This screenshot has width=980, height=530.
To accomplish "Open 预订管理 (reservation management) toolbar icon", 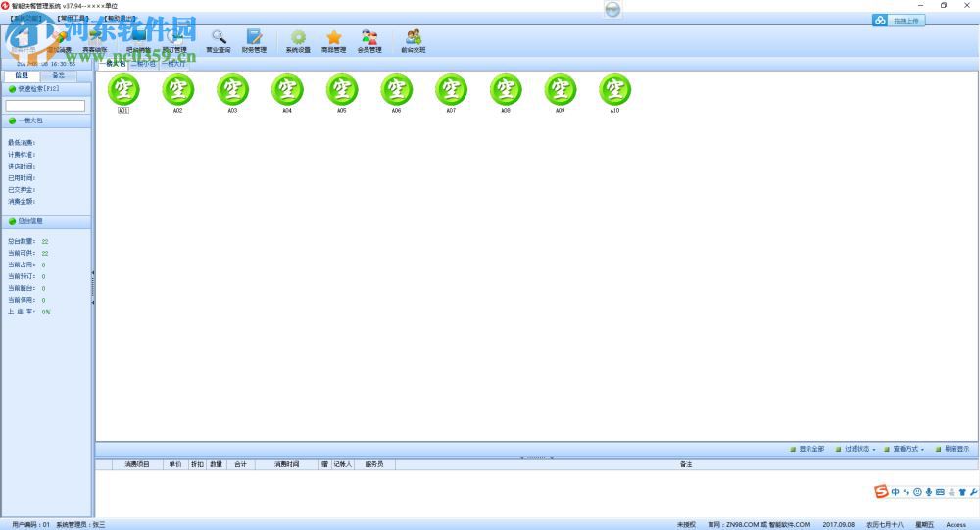I will pyautogui.click(x=174, y=40).
